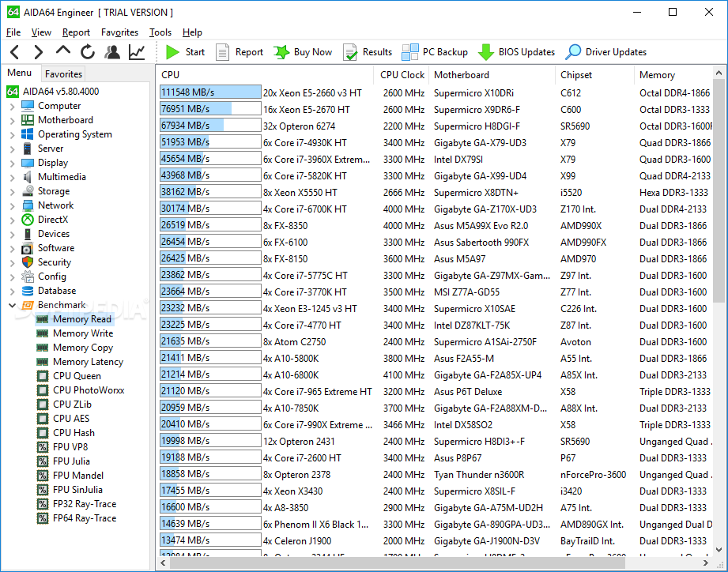Select the Memory Latency benchmark icon
This screenshot has width=728, height=572.
click(x=42, y=362)
